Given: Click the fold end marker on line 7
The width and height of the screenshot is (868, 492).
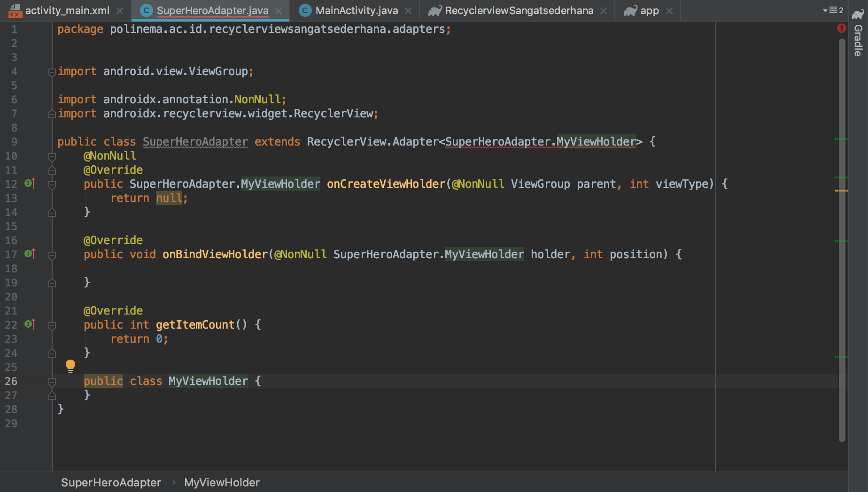Looking at the screenshot, I should point(52,114).
